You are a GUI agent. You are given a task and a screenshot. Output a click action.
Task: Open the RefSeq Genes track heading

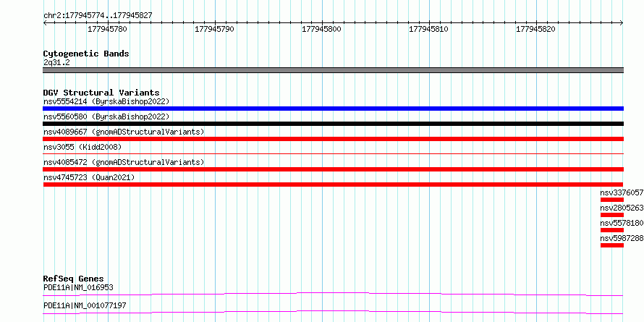click(x=74, y=279)
